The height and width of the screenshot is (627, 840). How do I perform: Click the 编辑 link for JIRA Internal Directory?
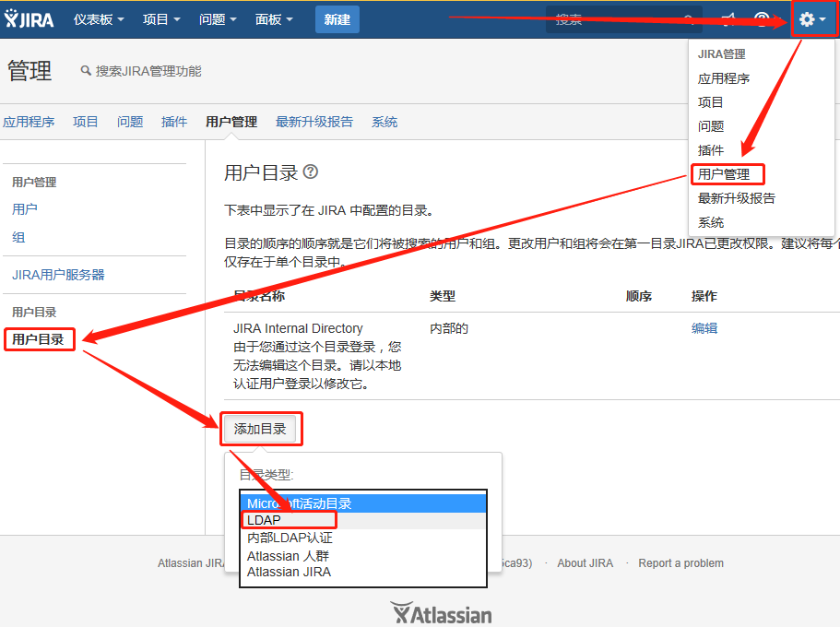[x=704, y=328]
